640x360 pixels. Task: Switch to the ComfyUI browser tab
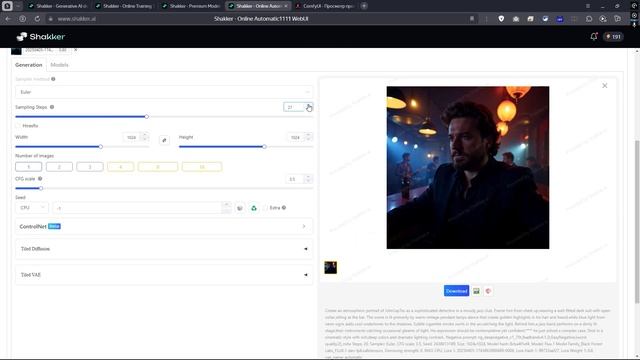pyautogui.click(x=325, y=6)
